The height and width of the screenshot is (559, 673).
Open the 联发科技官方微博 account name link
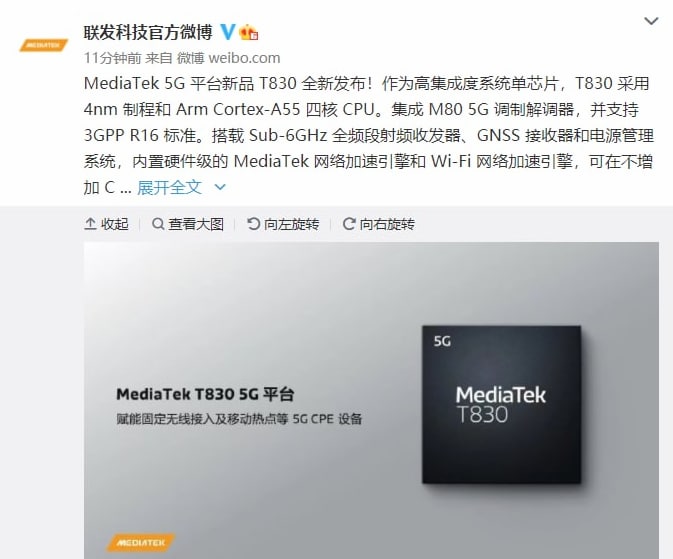[148, 32]
